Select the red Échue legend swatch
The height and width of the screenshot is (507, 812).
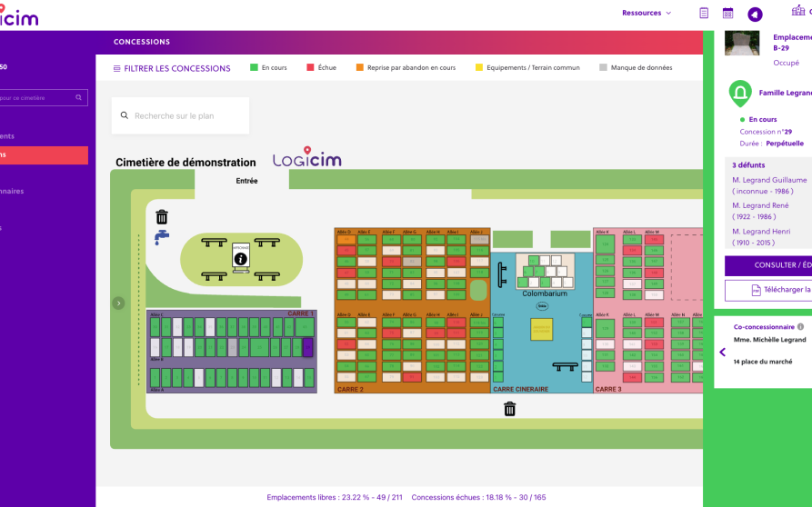point(310,67)
